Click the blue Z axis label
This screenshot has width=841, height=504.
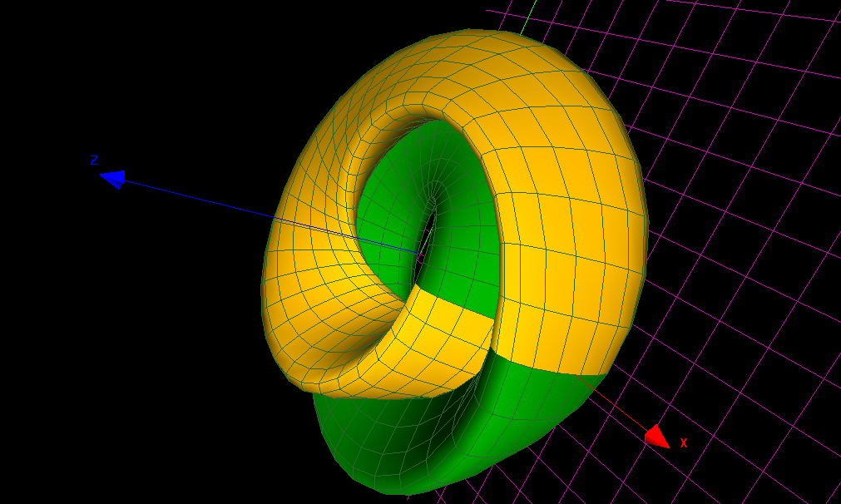[x=95, y=160]
